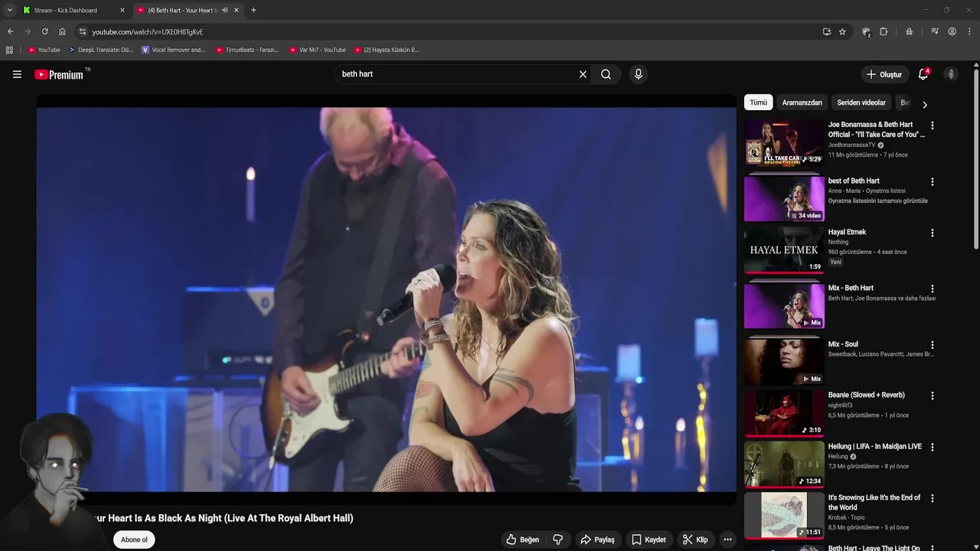Open the apps grid in bookmarks bar
Screen dimensions: 980x551
[x=9, y=50]
